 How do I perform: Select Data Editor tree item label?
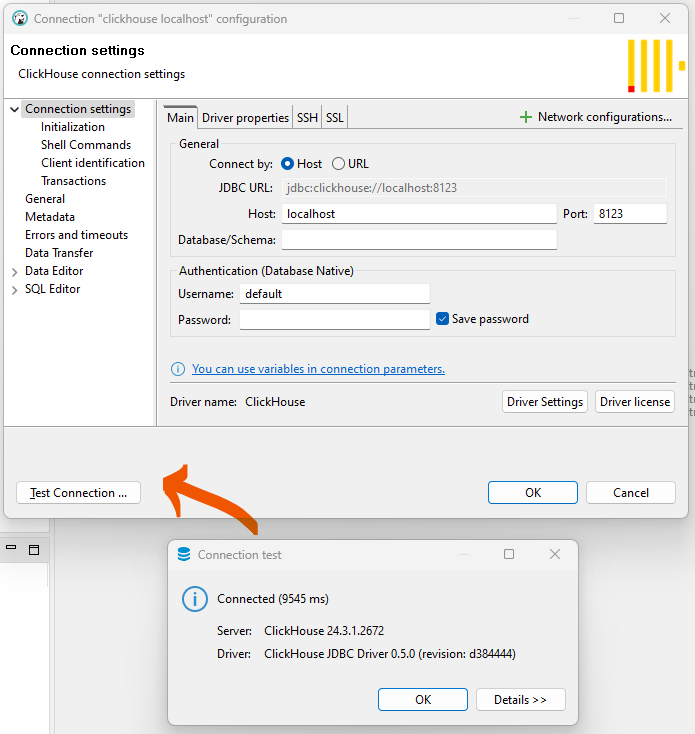point(54,271)
